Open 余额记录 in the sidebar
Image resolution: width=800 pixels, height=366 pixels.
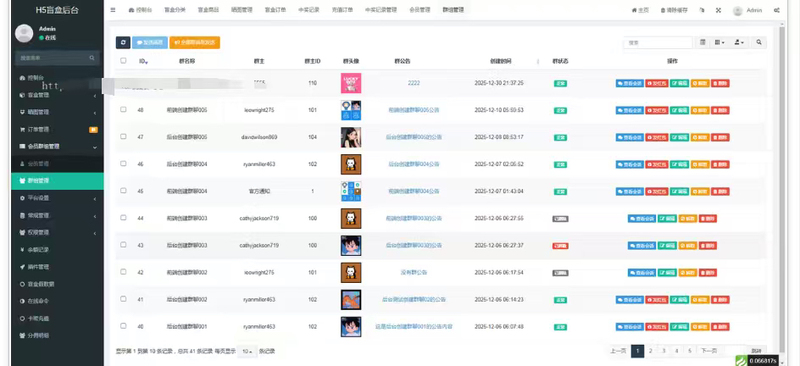tap(57, 250)
